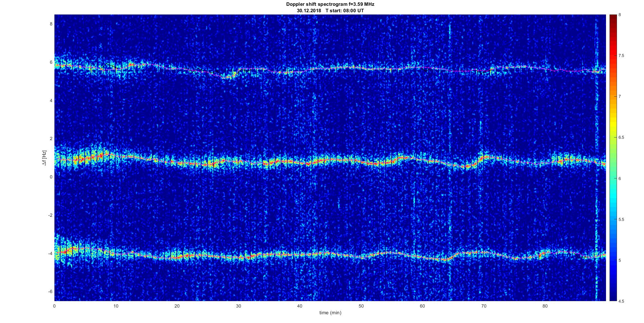Click the x-axis label 'time (min)'
Viewport: 644px width, 323px height.
point(330,313)
